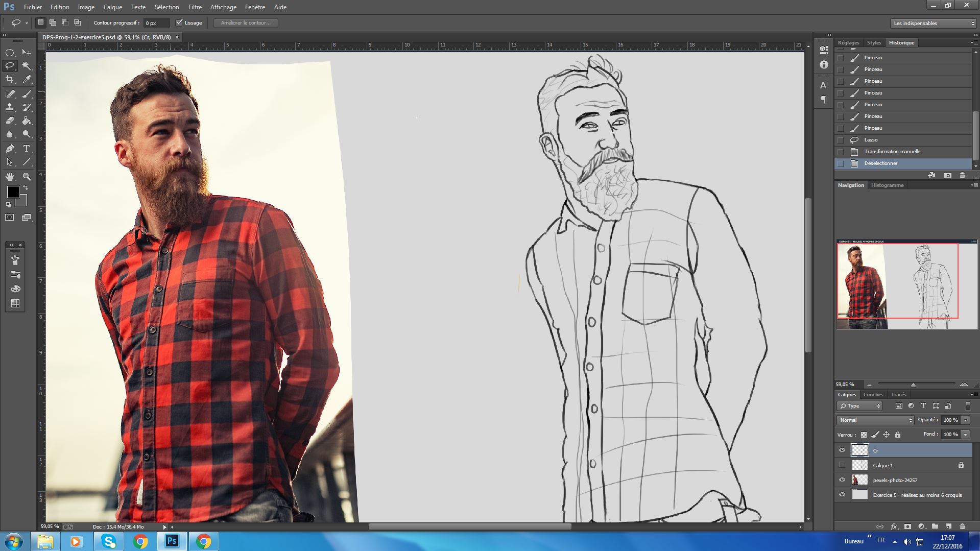Open the Filtre menu
Screen dimensions: 980x551
(x=195, y=7)
